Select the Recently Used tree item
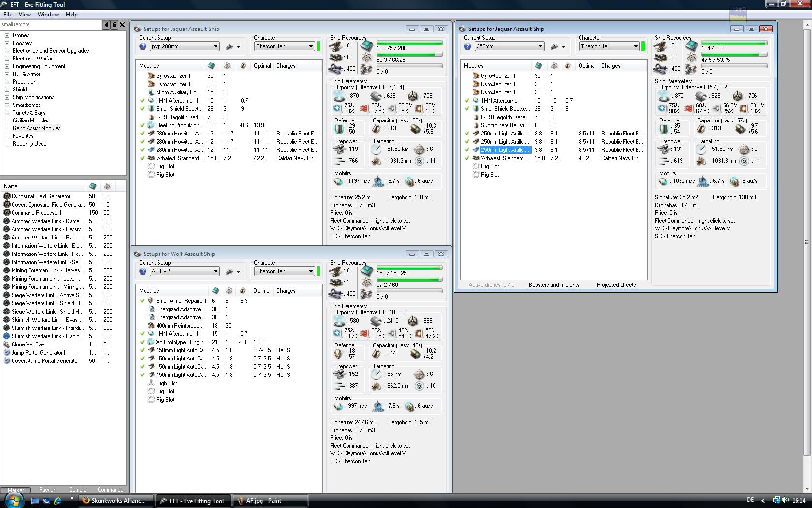Viewport: 812px width, 508px height. pyautogui.click(x=29, y=144)
